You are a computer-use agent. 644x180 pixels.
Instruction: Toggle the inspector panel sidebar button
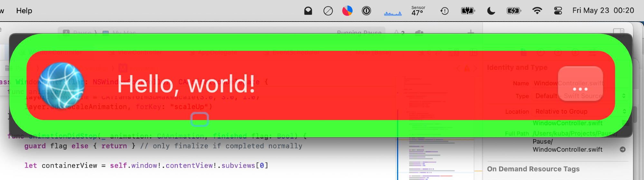click(619, 32)
